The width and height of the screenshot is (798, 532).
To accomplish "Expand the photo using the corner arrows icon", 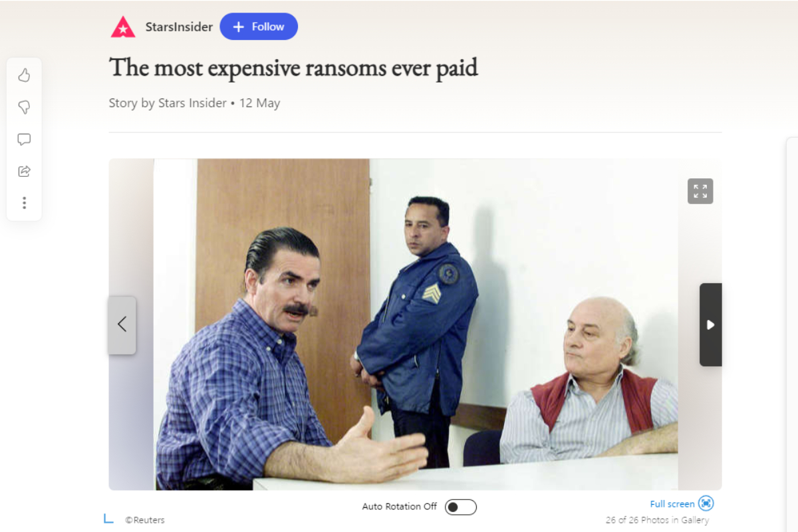I will click(x=700, y=191).
